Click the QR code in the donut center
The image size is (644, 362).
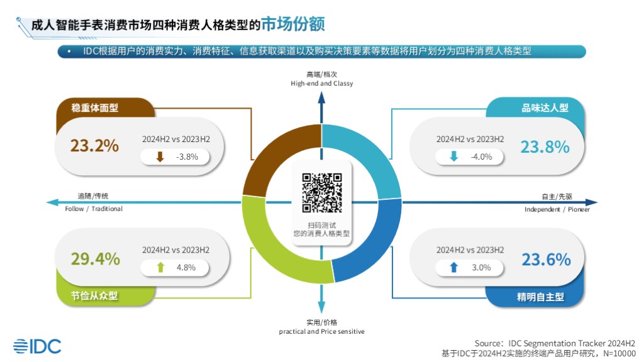pos(321,193)
